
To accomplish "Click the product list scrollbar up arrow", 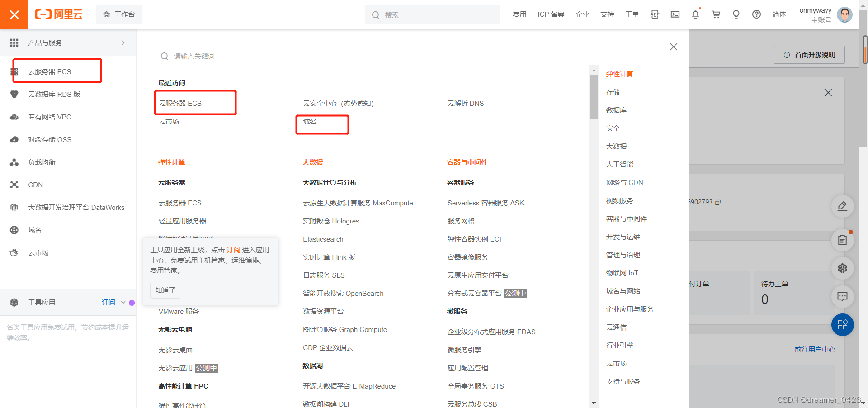I will 594,70.
